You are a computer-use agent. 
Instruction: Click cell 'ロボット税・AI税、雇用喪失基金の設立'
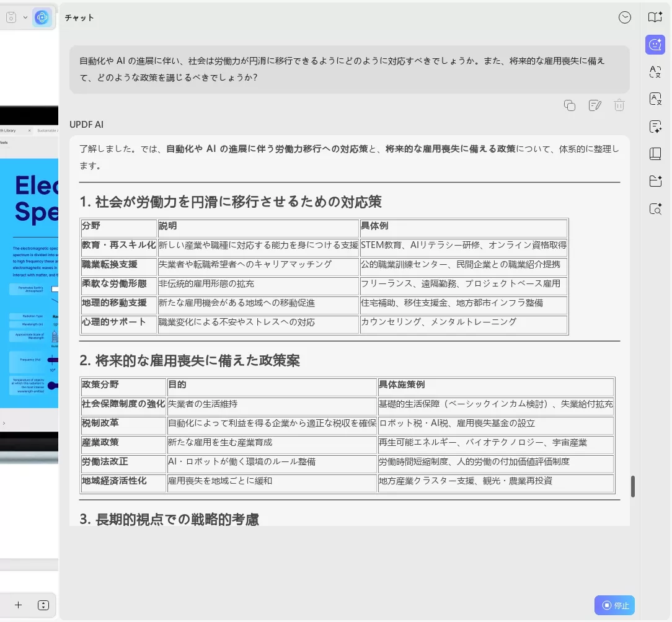click(496, 425)
